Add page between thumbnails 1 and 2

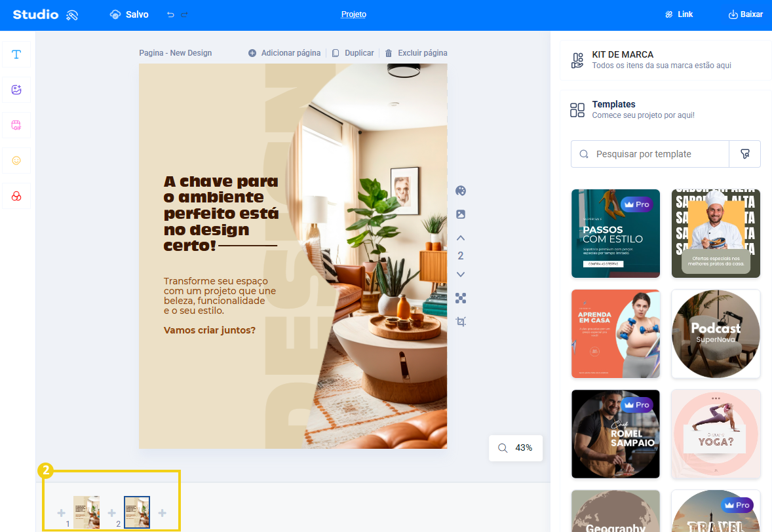[x=112, y=513]
